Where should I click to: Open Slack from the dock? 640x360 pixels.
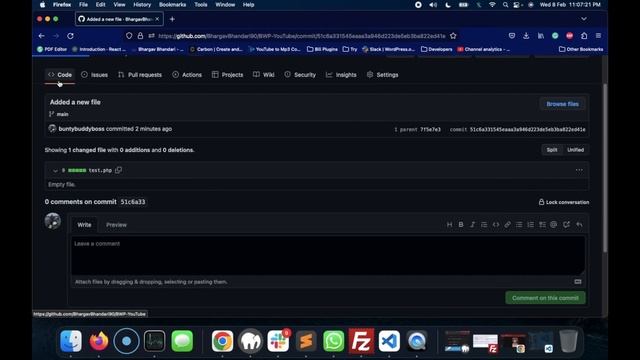click(278, 341)
